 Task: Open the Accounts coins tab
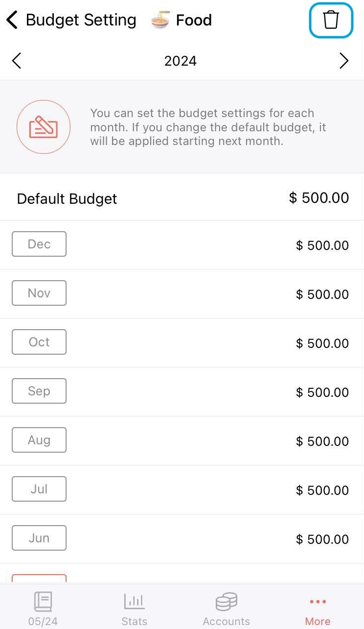[226, 608]
